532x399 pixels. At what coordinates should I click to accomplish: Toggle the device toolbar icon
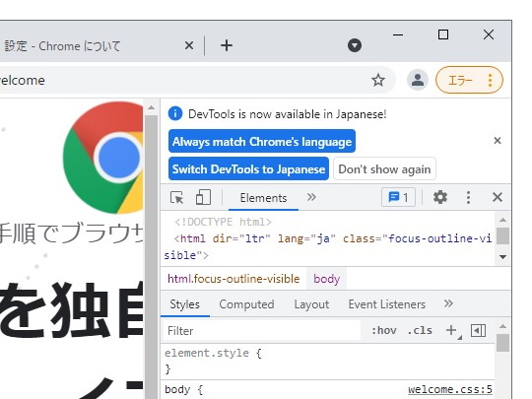pyautogui.click(x=203, y=197)
